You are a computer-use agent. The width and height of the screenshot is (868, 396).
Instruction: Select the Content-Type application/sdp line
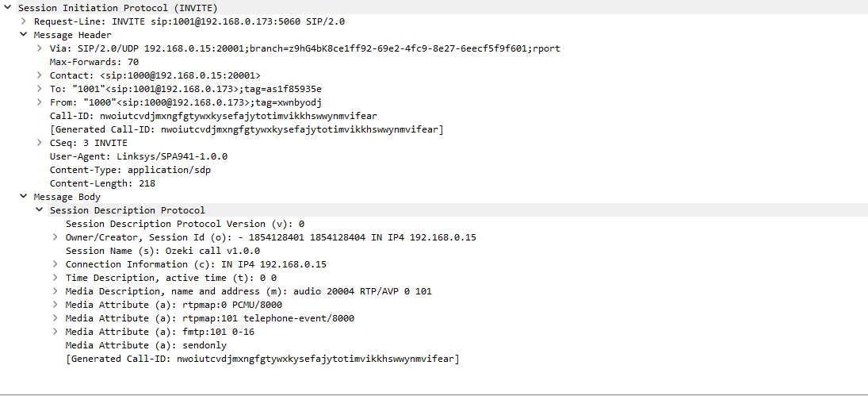pos(130,170)
